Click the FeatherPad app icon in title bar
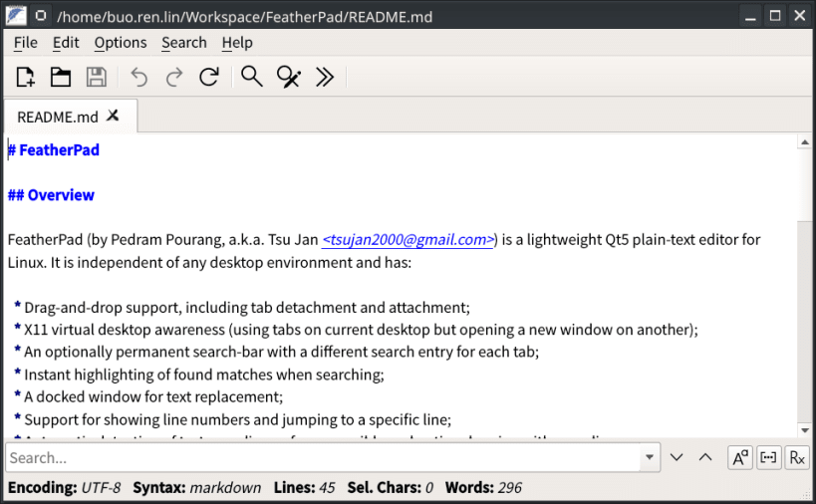Viewport: 816px width, 504px height. pos(16,16)
